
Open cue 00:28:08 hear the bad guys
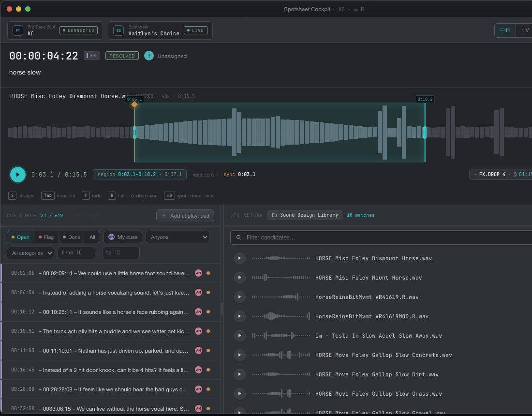pyautogui.click(x=111, y=389)
